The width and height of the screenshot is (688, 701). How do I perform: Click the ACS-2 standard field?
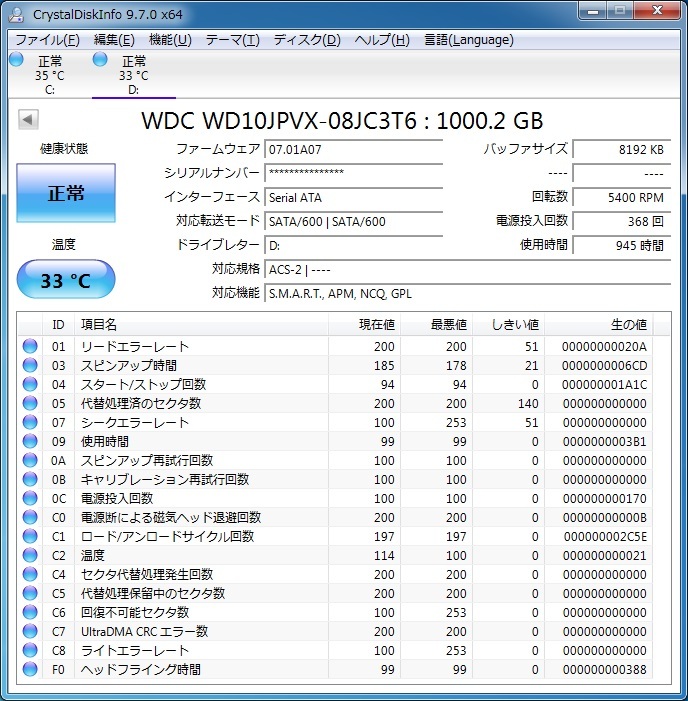pos(468,270)
